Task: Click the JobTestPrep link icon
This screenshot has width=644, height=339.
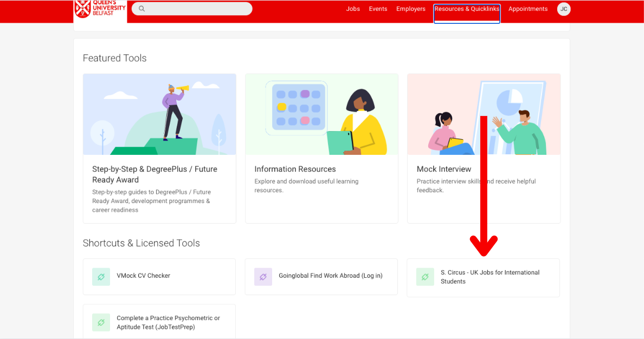Action: tap(101, 322)
